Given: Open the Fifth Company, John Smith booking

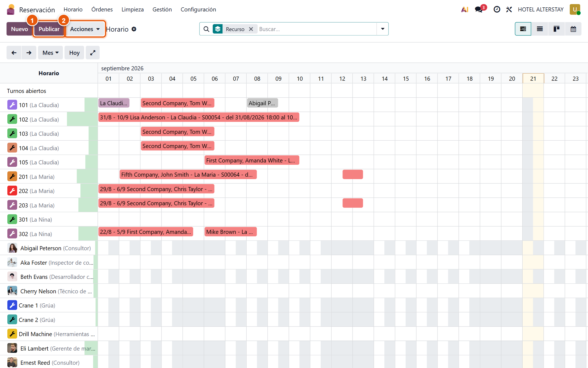Looking at the screenshot, I should tap(188, 174).
